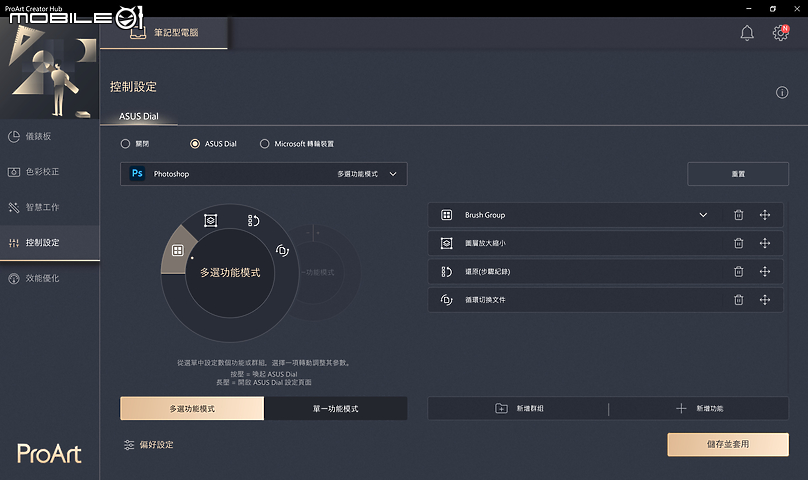808x480 pixels.
Task: Select the 筆記型電腦 top tab
Action: coord(164,32)
